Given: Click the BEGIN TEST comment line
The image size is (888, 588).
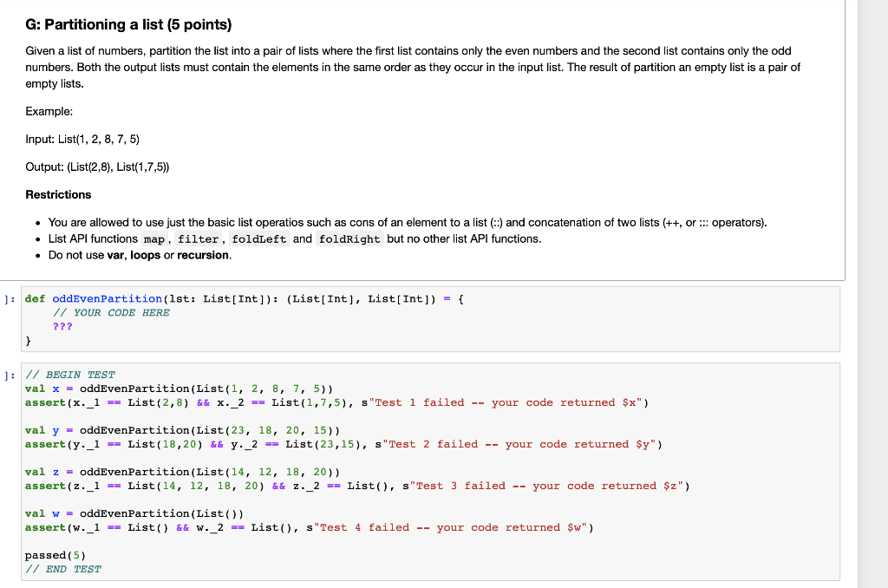Looking at the screenshot, I should [x=70, y=374].
